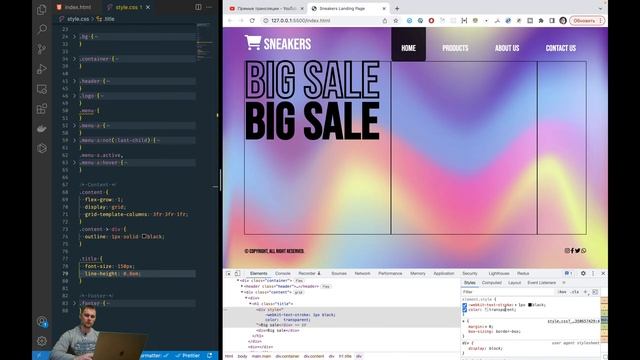640x360 pixels.
Task: Click the black color swatch in outline rule
Action: pyautogui.click(x=144, y=236)
